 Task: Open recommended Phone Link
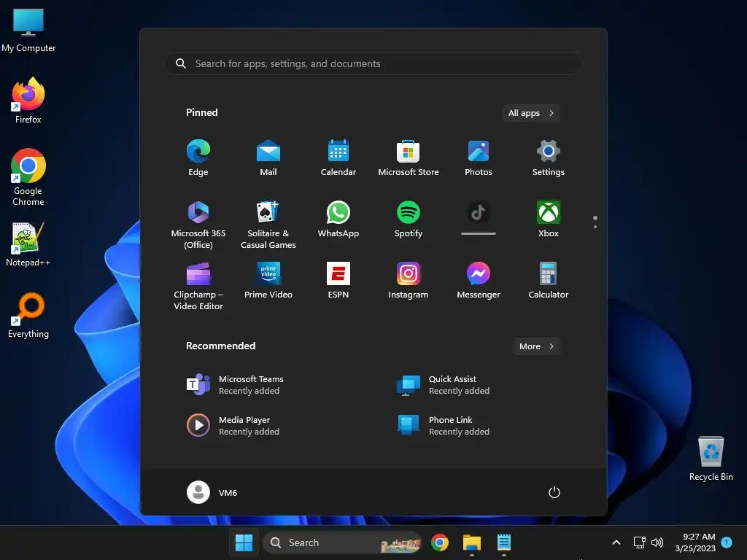click(443, 426)
